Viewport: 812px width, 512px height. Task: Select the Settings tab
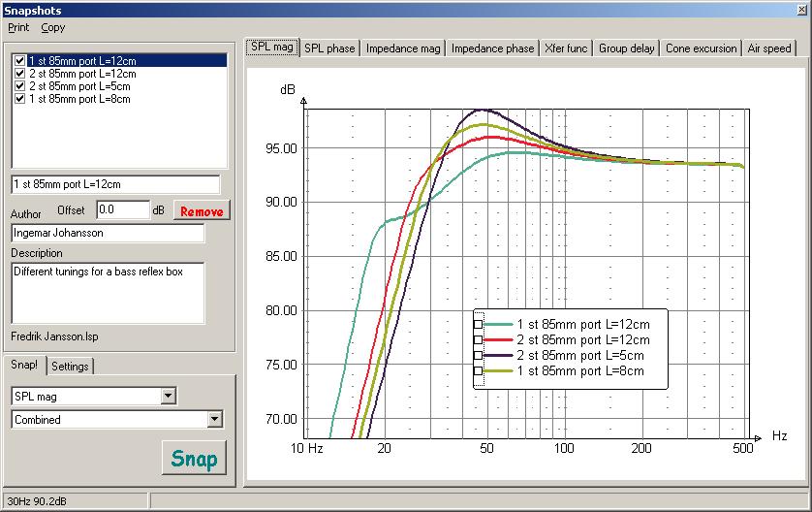pyautogui.click(x=70, y=367)
